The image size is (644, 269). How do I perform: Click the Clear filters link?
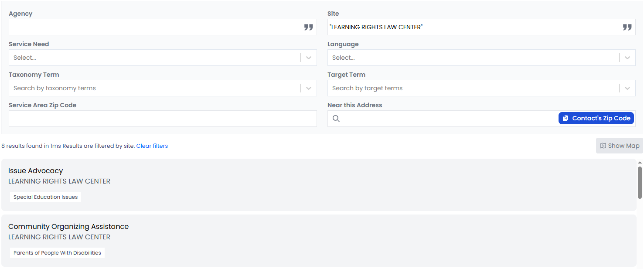(x=152, y=146)
